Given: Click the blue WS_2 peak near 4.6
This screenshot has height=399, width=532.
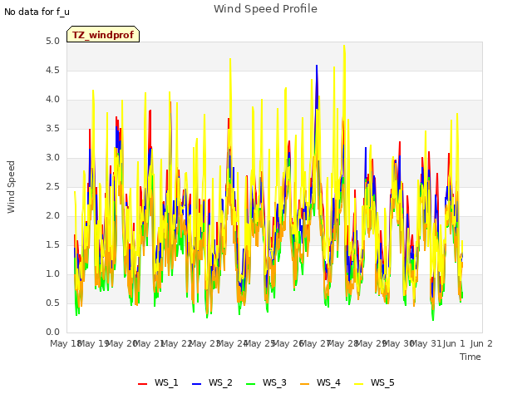Looking at the screenshot, I should pyautogui.click(x=317, y=66).
